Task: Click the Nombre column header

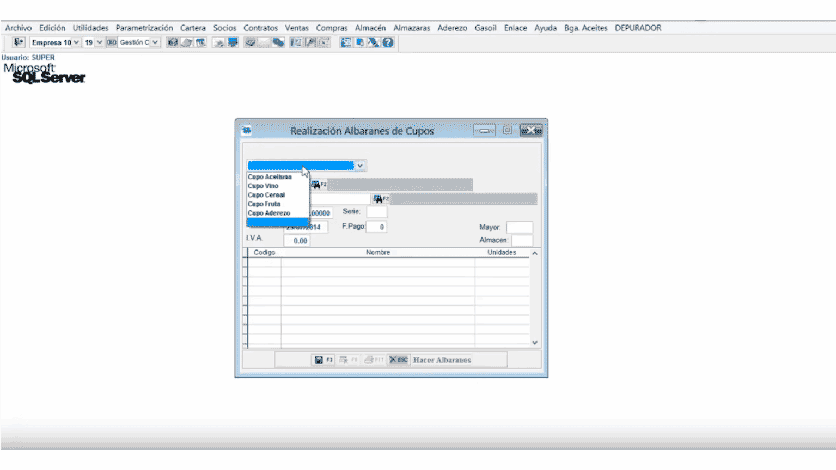Action: [378, 253]
